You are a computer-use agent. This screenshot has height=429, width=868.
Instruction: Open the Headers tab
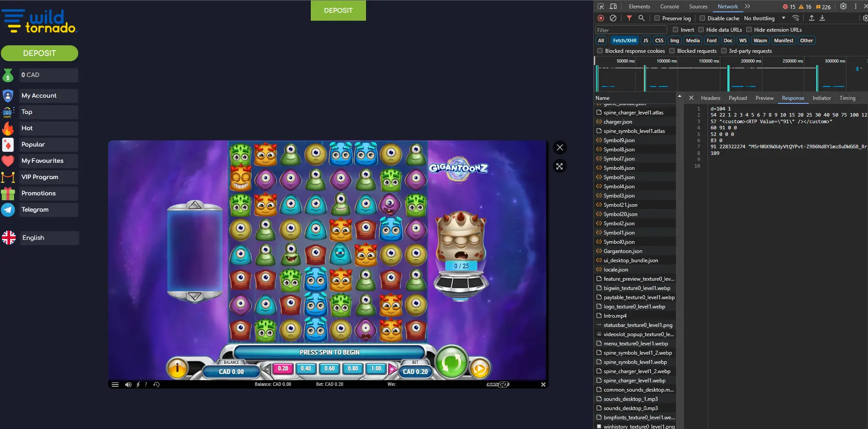click(711, 98)
